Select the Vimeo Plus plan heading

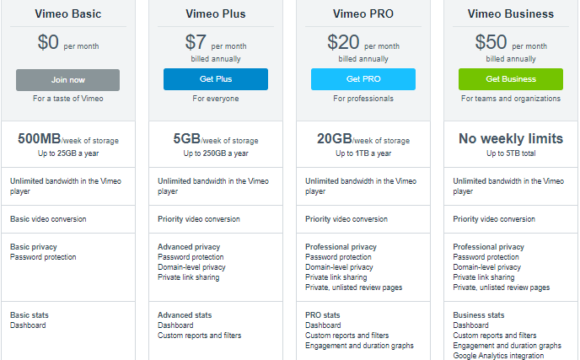coord(216,14)
